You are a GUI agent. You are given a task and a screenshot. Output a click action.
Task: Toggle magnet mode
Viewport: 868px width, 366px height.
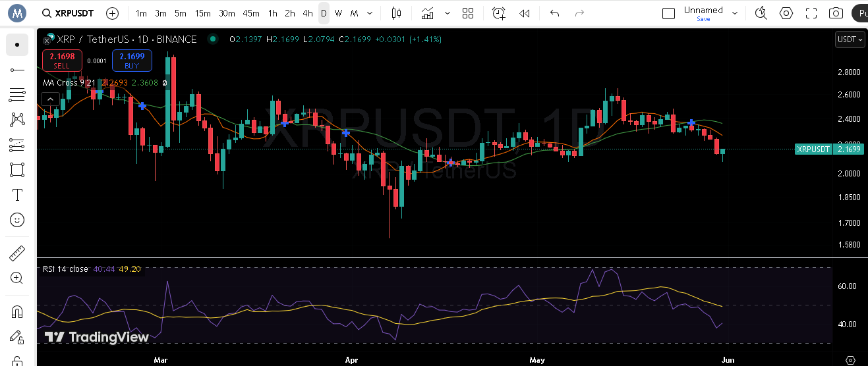[x=17, y=311]
